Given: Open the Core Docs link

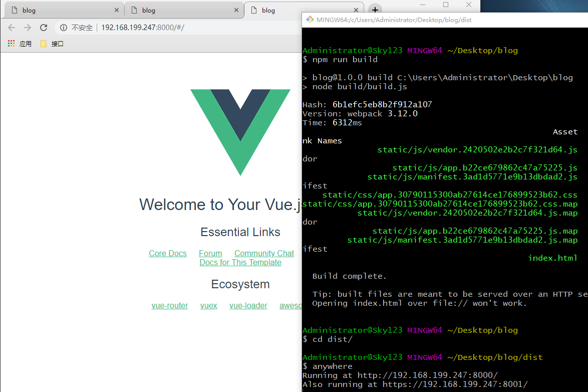Looking at the screenshot, I should [168, 254].
